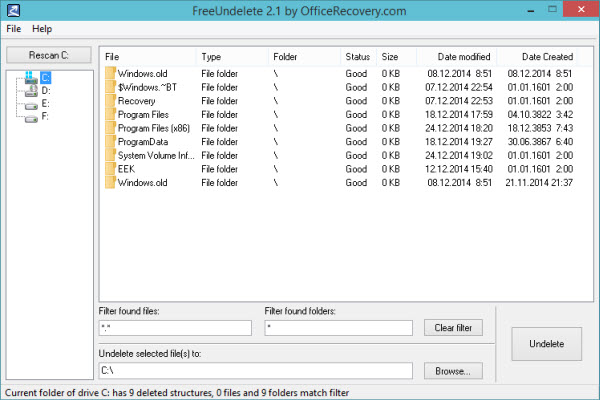This screenshot has width=600, height=400.
Task: Sort by the Date modified column header
Action: pyautogui.click(x=456, y=57)
